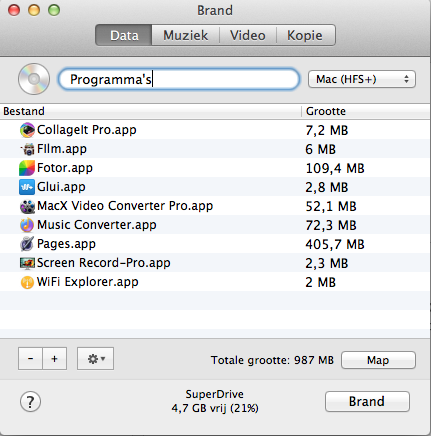The image size is (431, 436).
Task: Click the yellow minimize window button
Action: 34,10
